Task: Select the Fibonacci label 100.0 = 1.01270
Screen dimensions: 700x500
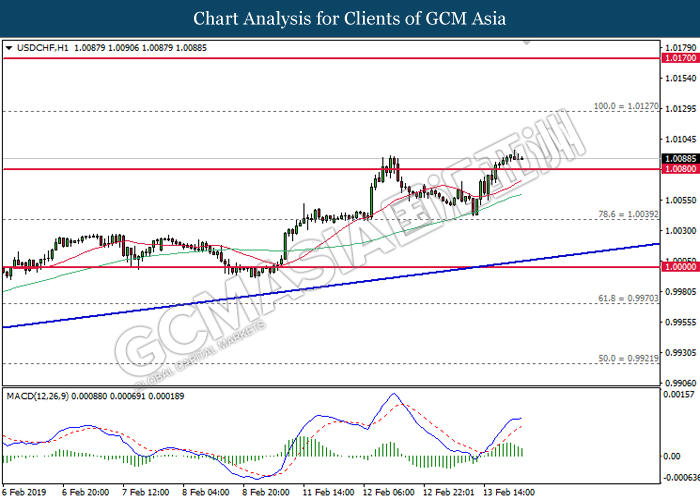Action: (626, 106)
